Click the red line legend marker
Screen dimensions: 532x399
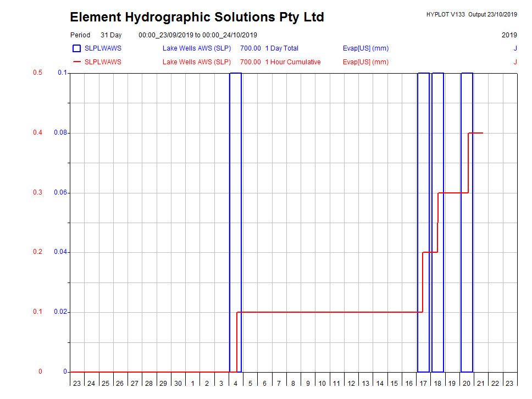tap(77, 62)
